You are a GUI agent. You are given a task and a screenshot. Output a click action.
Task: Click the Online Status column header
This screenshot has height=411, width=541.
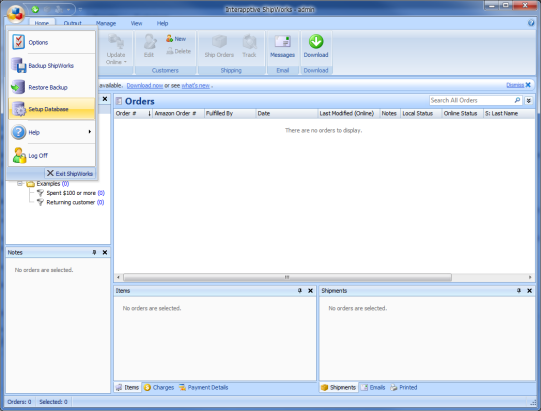462,113
